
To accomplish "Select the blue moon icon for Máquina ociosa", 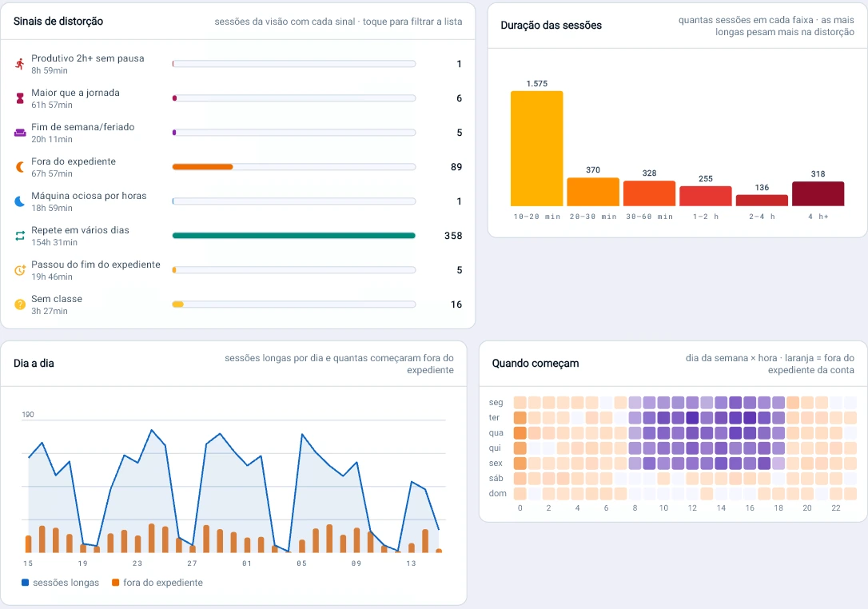I will point(20,201).
